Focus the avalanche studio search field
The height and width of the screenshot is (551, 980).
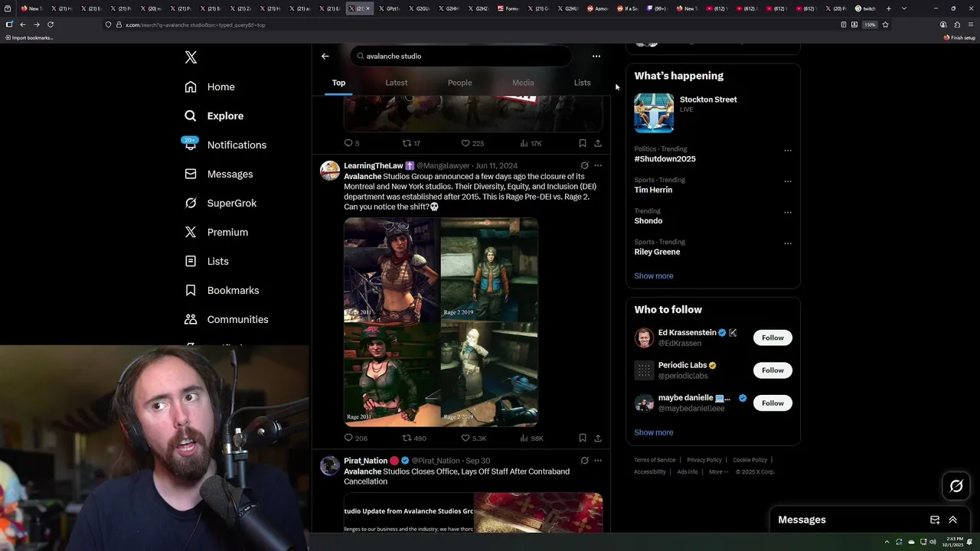[x=462, y=56]
